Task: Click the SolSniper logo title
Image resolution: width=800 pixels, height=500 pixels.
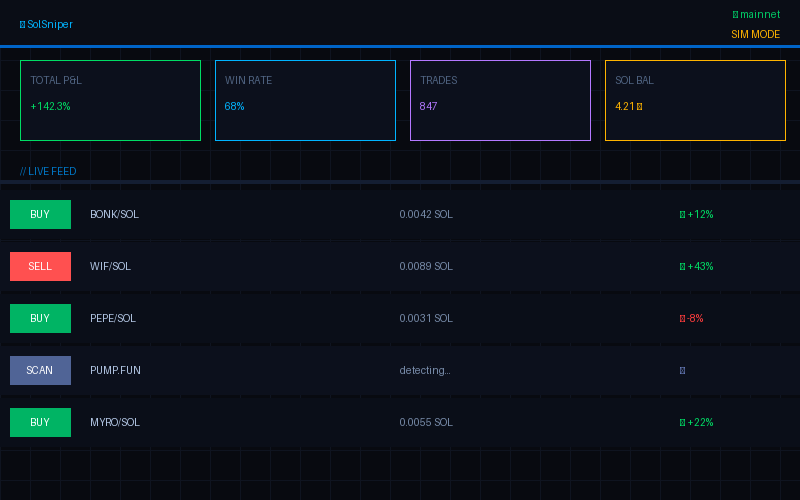Action: (46, 24)
